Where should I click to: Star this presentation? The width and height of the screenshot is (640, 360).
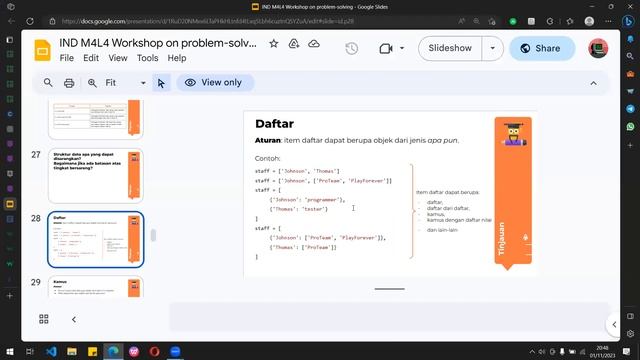[x=273, y=44]
